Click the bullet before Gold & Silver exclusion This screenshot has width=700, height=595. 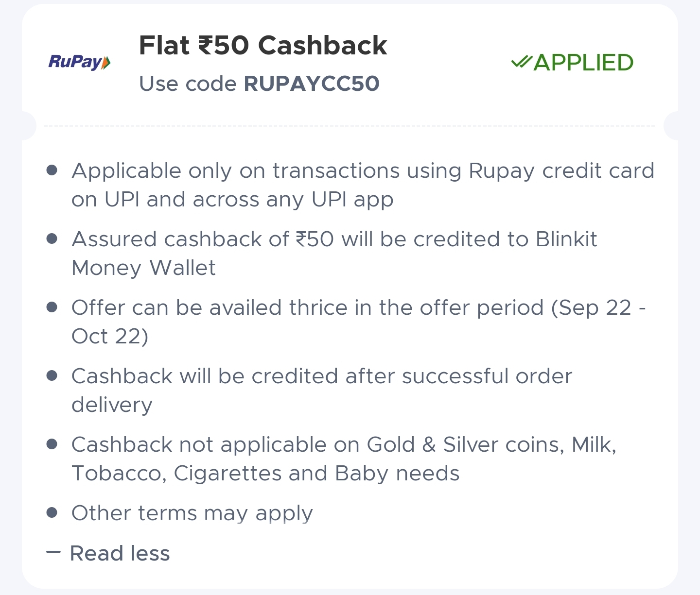tap(52, 444)
